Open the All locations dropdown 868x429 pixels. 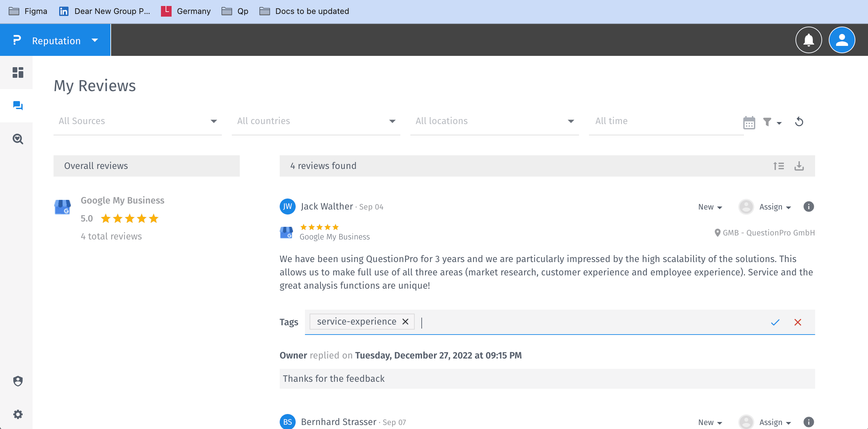[494, 121]
